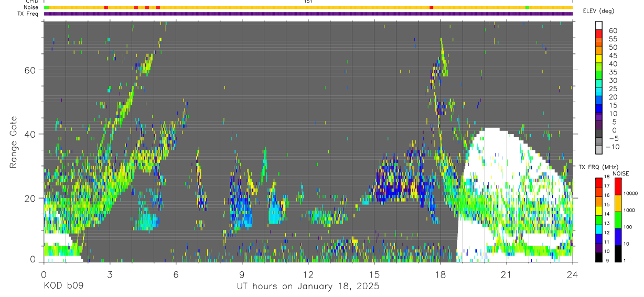This screenshot has height=297, width=644.
Task: Click the red top segment of the NOISE colorbar
Action: [x=618, y=186]
